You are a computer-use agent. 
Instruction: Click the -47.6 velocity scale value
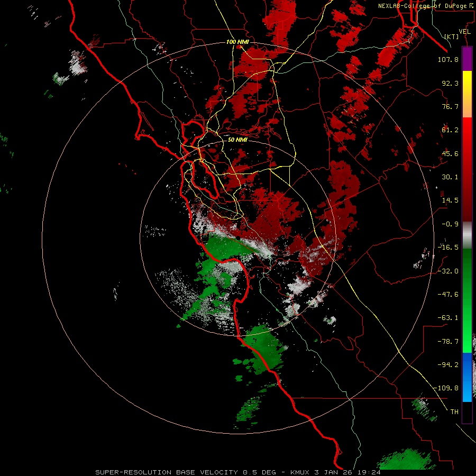coord(448,295)
